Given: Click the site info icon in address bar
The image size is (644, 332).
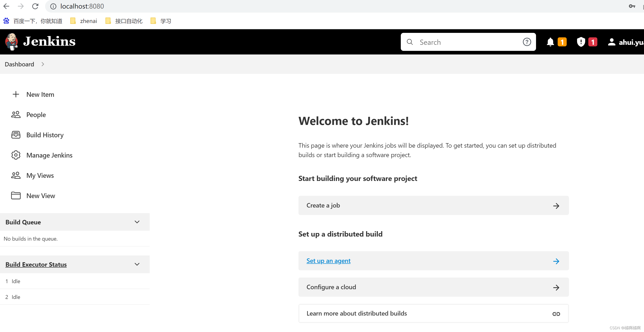Looking at the screenshot, I should 53,6.
